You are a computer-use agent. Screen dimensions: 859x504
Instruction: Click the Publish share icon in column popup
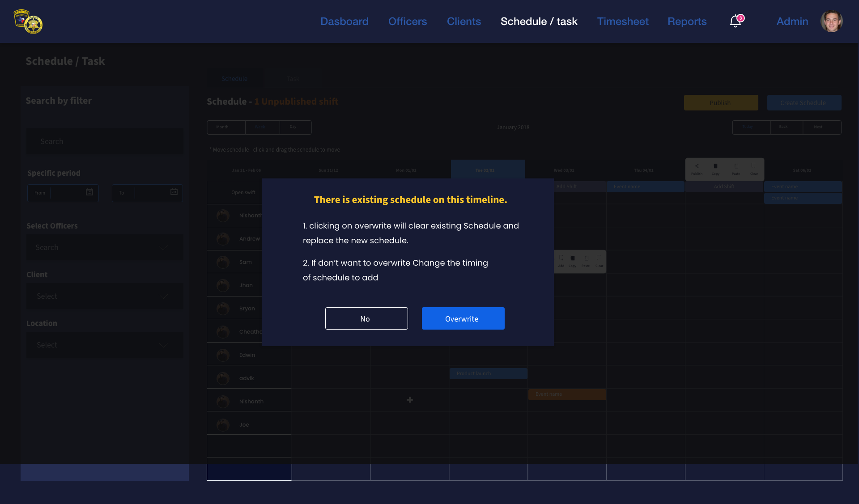(x=697, y=166)
